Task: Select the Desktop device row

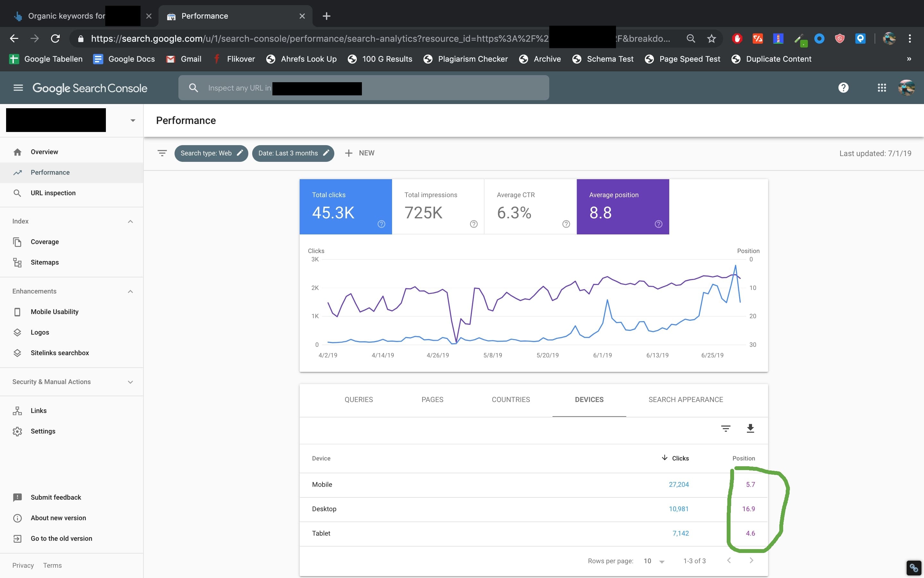Action: point(534,509)
